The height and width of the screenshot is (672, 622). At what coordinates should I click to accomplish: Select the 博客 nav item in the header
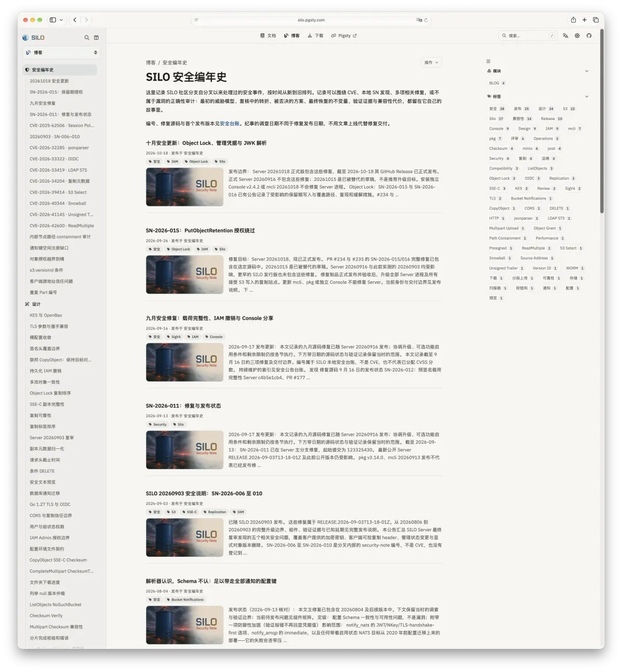[292, 36]
